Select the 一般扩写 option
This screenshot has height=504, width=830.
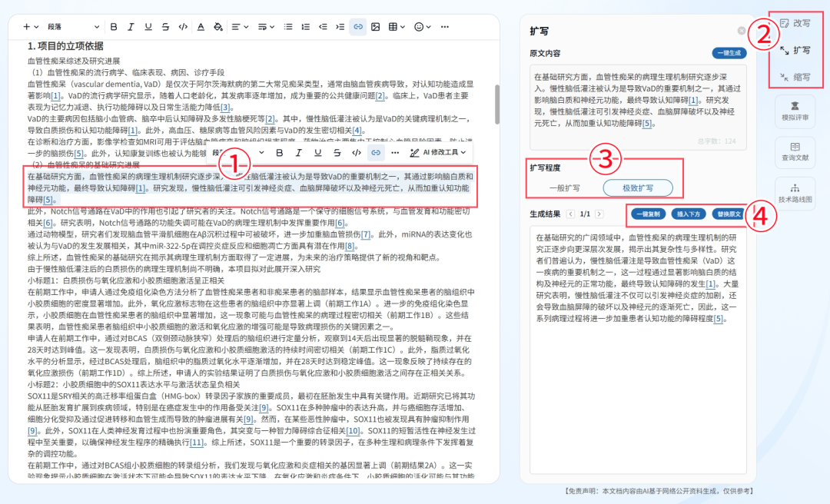564,188
